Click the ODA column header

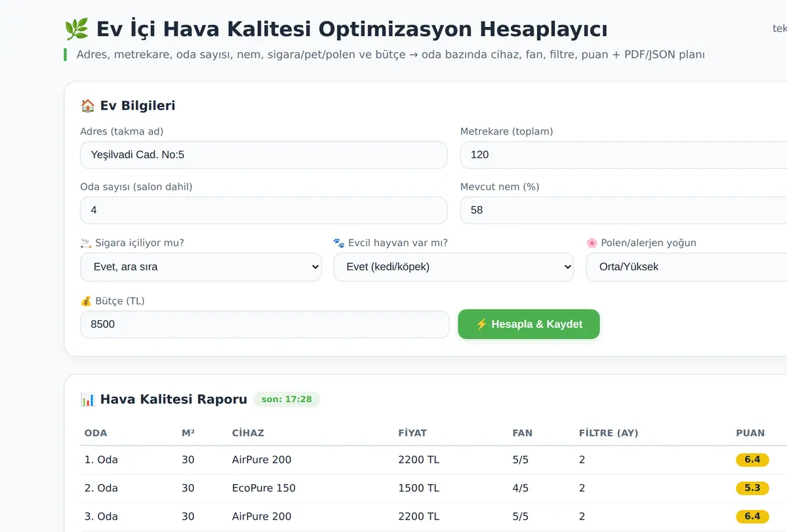coord(96,433)
